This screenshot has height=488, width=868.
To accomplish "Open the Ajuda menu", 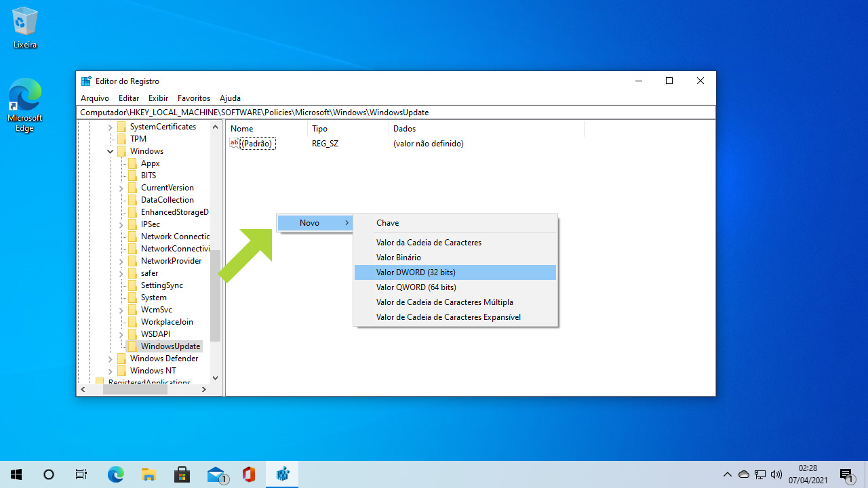I will click(x=231, y=98).
